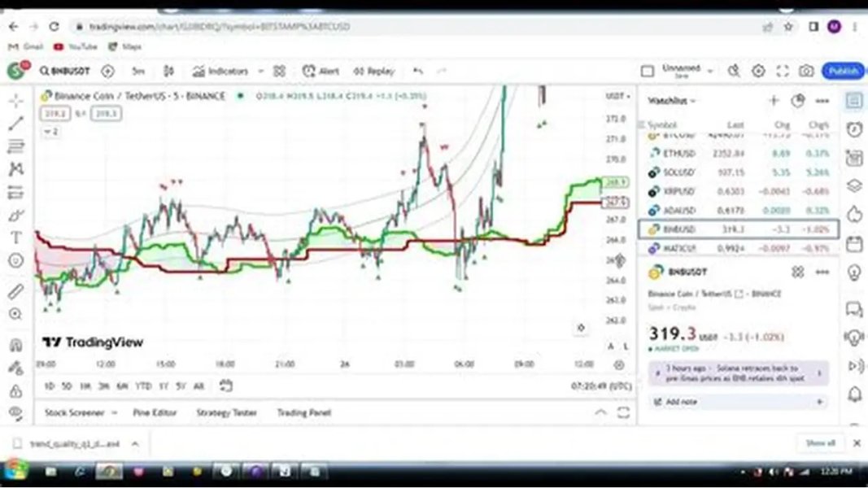Open the candle chart style menu

169,71
